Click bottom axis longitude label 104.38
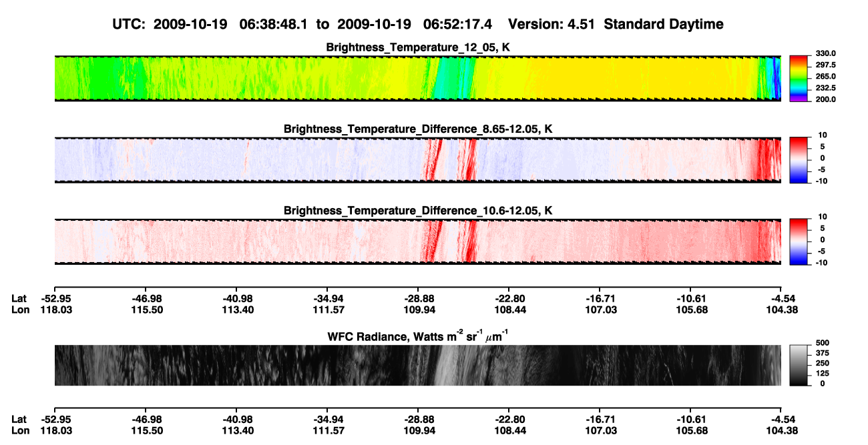This screenshot has height=445, width=868. click(x=782, y=430)
